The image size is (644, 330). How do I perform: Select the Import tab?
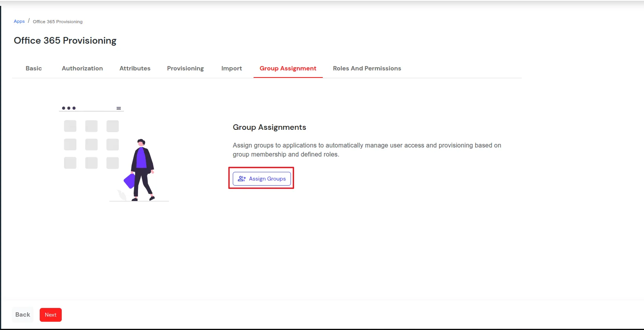point(232,68)
